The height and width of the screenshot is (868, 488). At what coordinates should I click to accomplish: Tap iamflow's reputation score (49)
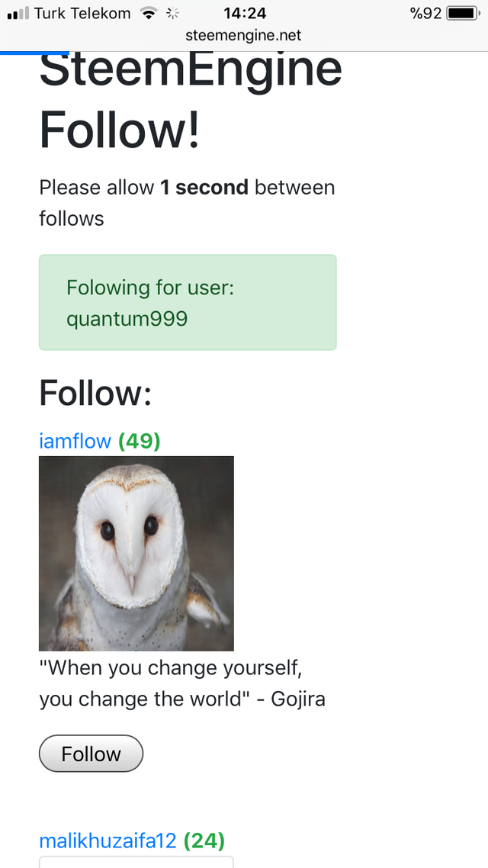(x=139, y=441)
